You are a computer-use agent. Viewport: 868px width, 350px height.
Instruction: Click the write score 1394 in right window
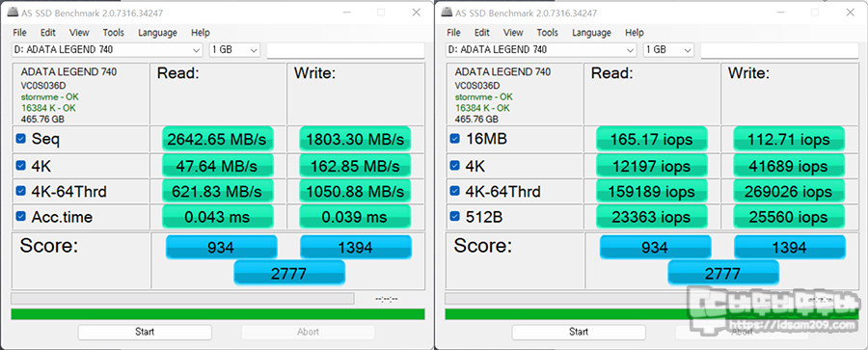click(x=790, y=248)
